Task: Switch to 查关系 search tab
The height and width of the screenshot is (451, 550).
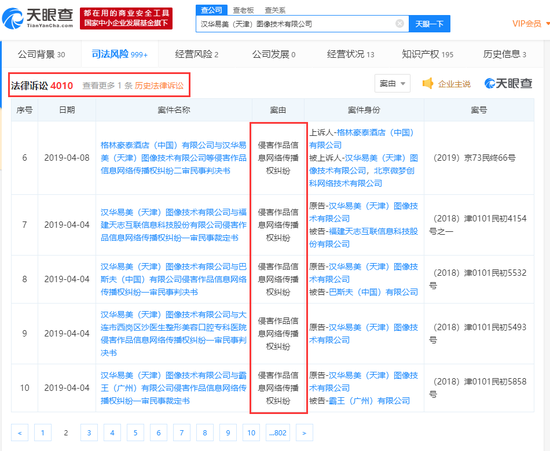Action: pos(275,10)
